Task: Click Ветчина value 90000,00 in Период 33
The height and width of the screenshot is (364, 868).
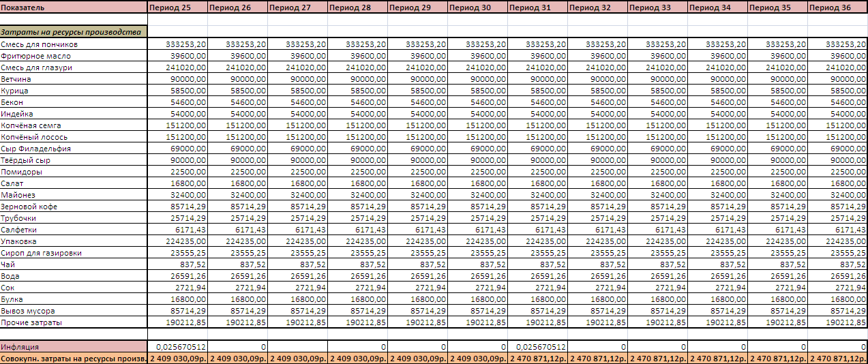Action: pos(657,79)
